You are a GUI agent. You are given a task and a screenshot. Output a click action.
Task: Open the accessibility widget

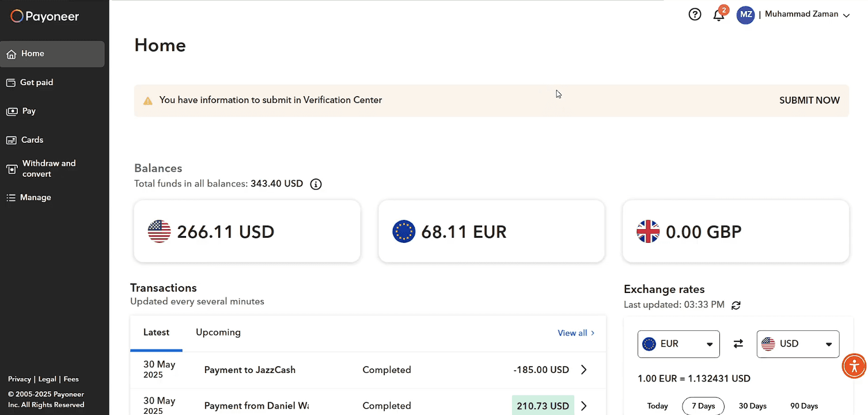tap(854, 366)
